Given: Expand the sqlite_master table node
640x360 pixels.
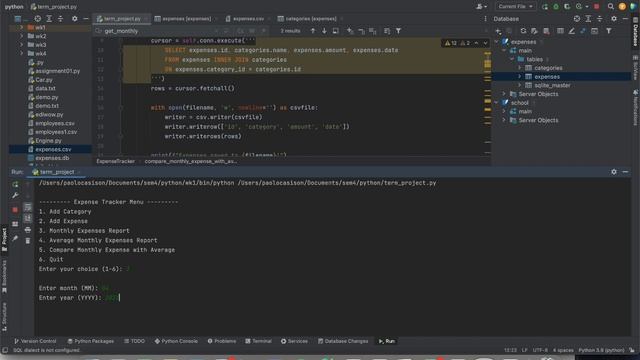Looking at the screenshot, I should pyautogui.click(x=520, y=85).
